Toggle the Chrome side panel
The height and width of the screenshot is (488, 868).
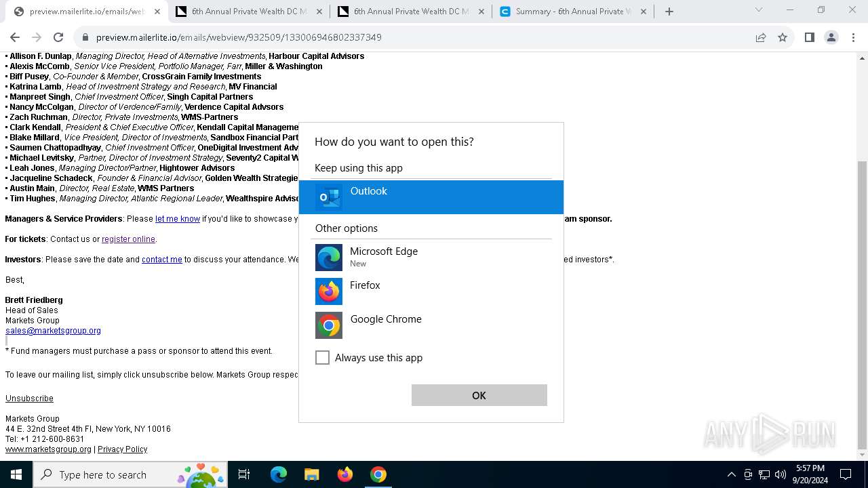809,37
